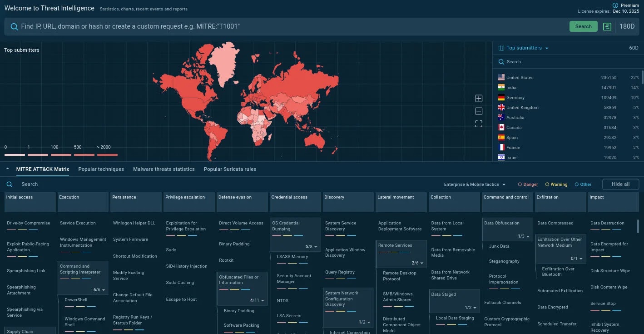Expand Obfuscated Files or Information 4/11
The image size is (644, 334).
257,300
